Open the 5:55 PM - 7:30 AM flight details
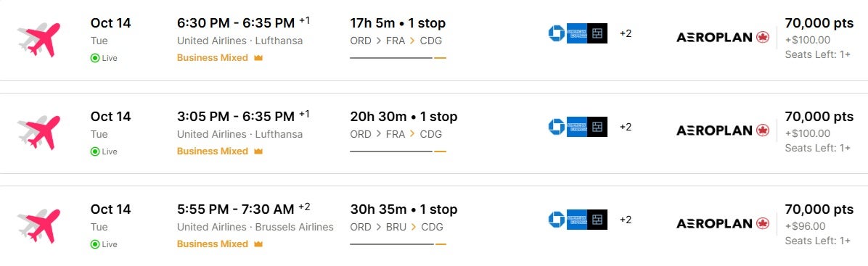The height and width of the screenshot is (266, 868). coord(236,209)
